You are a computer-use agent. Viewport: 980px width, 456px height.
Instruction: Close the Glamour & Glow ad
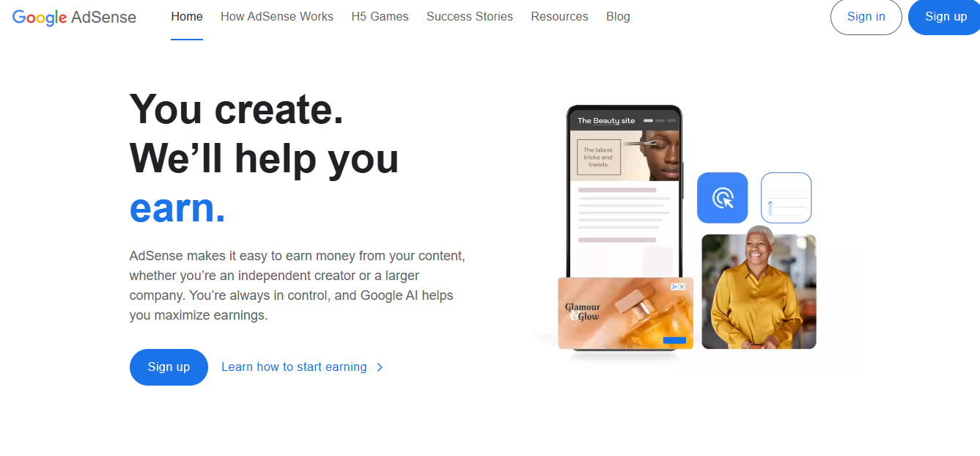pyautogui.click(x=682, y=287)
